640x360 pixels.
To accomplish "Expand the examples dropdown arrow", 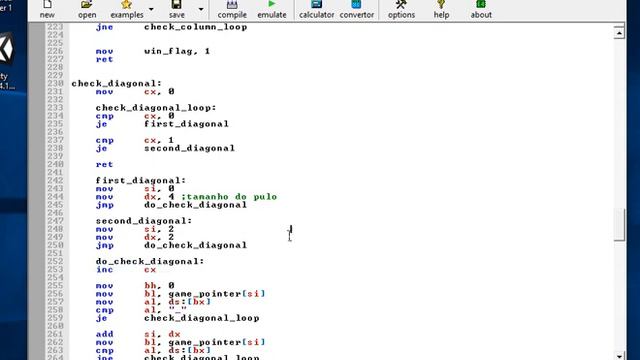I will (x=151, y=9).
